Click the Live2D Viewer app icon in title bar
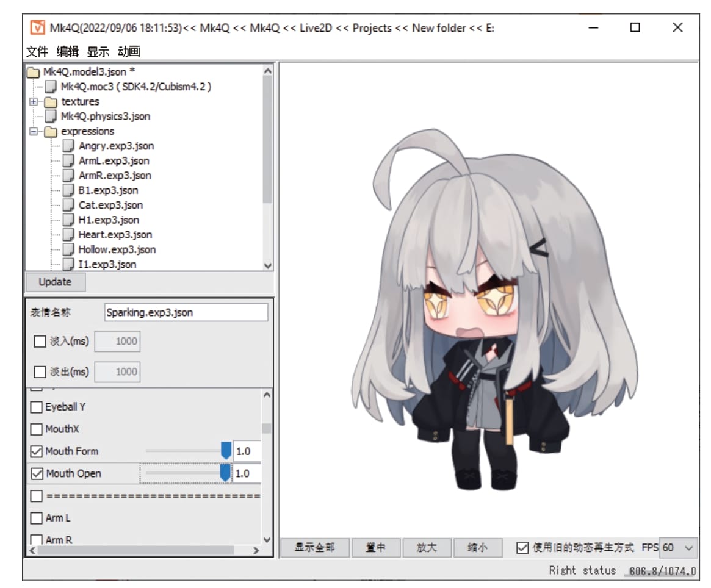Screen dimensions: 711x588 [38, 27]
